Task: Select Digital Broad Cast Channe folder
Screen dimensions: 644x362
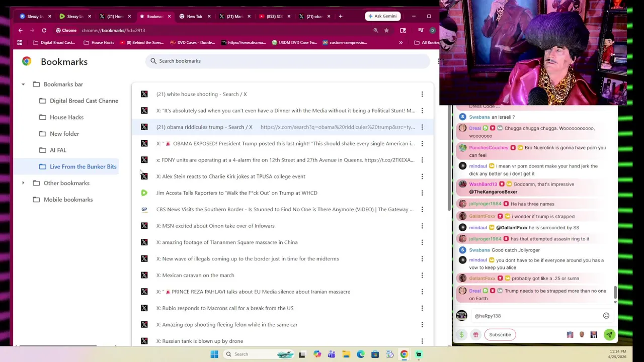Action: (78, 101)
